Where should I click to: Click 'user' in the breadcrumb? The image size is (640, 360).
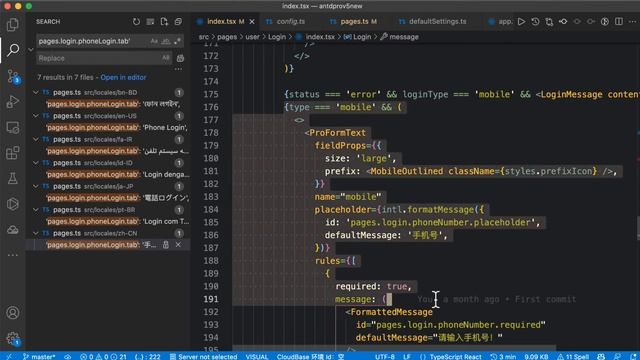[x=252, y=37]
